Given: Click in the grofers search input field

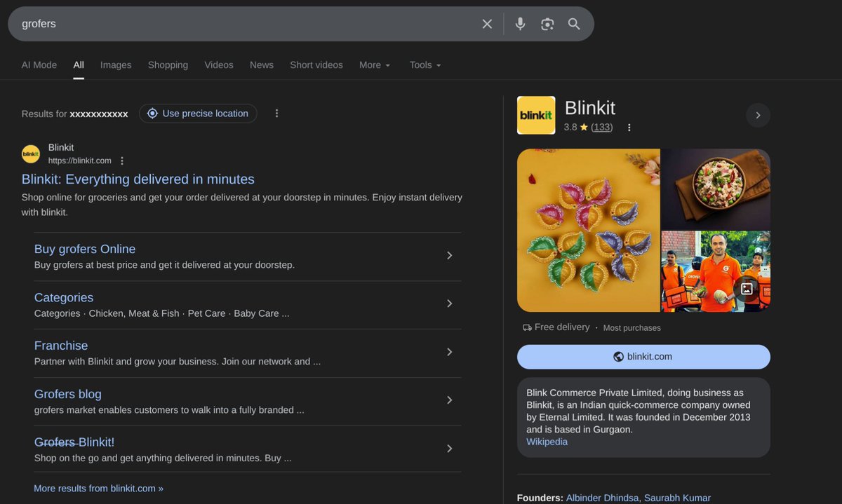Looking at the screenshot, I should coord(246,24).
